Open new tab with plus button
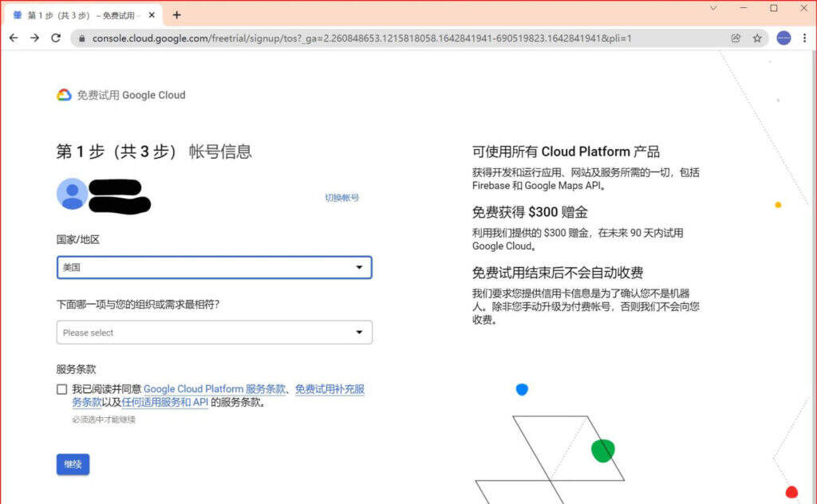 tap(176, 14)
